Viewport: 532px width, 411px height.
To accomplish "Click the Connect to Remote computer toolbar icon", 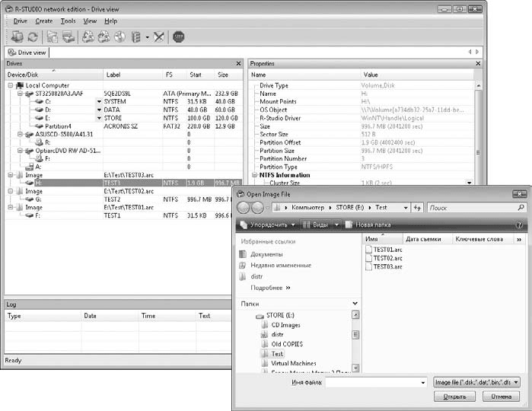I will click(x=17, y=37).
